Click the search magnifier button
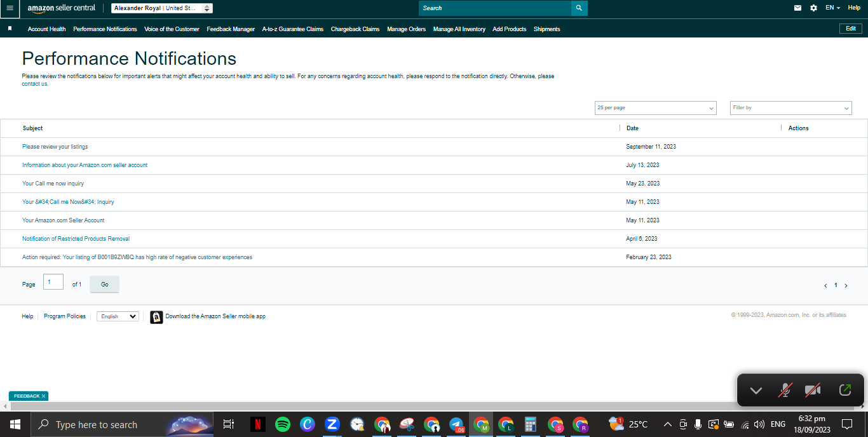868x437 pixels. click(579, 8)
